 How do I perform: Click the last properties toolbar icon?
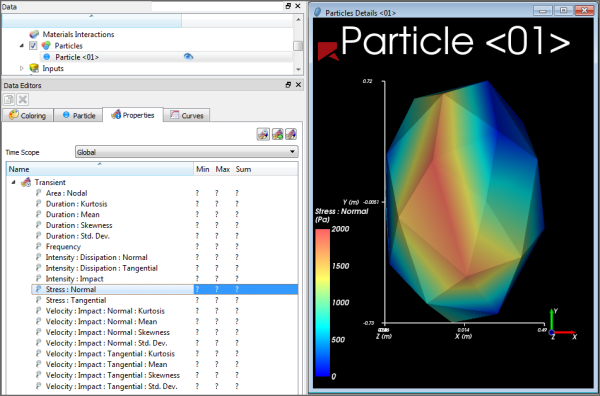(x=291, y=134)
